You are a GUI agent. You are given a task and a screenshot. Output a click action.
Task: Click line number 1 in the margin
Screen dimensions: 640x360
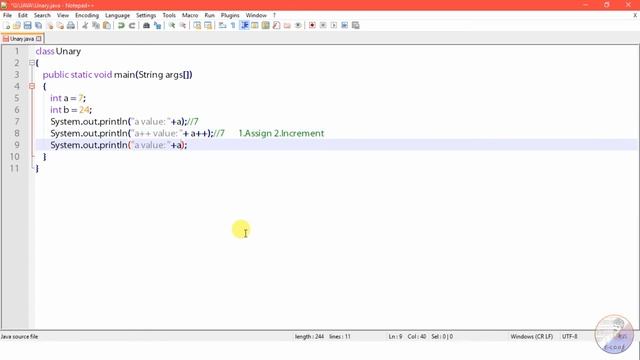click(x=17, y=51)
